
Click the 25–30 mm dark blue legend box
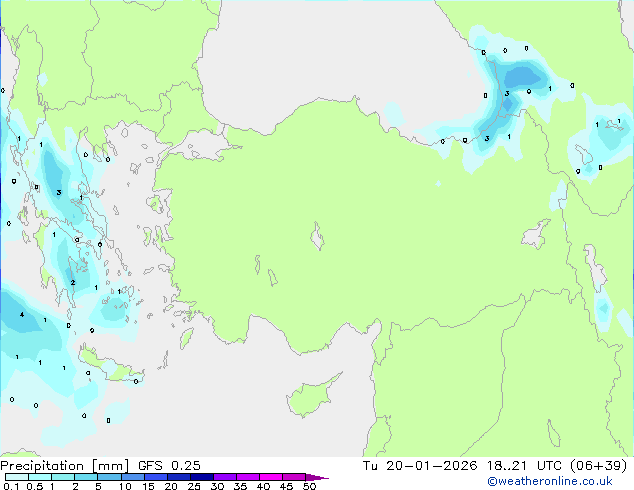point(201,477)
